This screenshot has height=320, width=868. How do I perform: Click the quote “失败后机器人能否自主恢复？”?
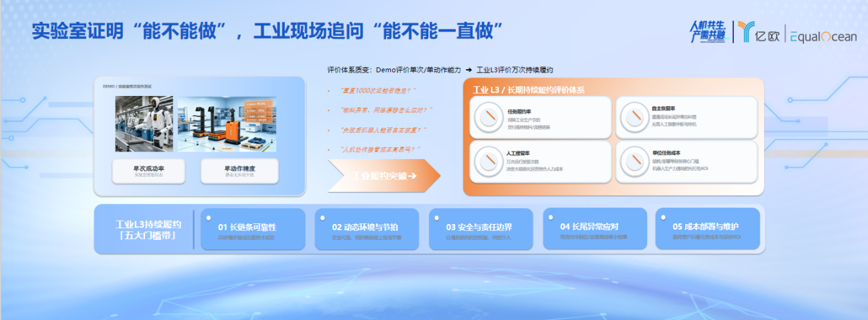[x=383, y=130]
